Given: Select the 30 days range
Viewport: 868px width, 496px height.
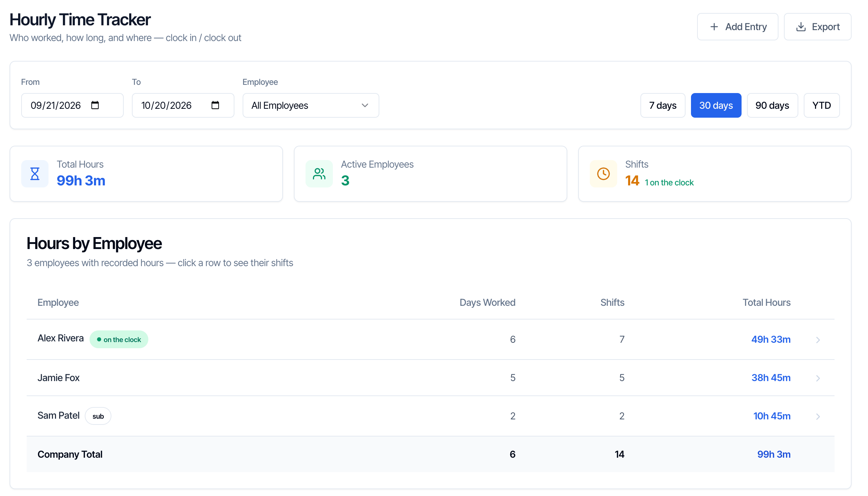Looking at the screenshot, I should (716, 105).
